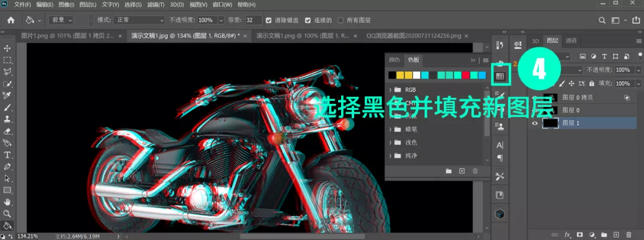This screenshot has height=240, width=644.
Task: Enable 所有图层 checkbox
Action: click(x=340, y=20)
